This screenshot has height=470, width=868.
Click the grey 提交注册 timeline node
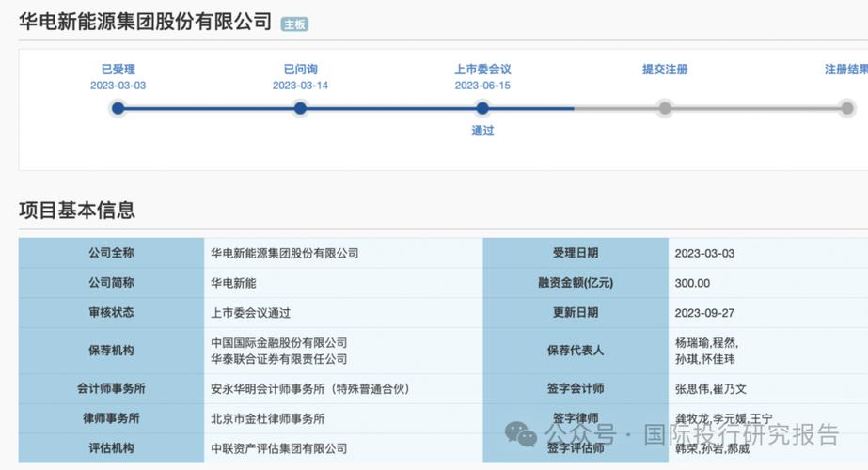(x=665, y=108)
